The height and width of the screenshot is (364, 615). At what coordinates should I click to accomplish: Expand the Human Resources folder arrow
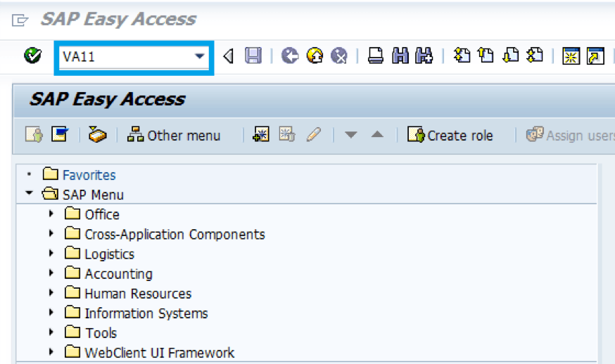click(51, 292)
